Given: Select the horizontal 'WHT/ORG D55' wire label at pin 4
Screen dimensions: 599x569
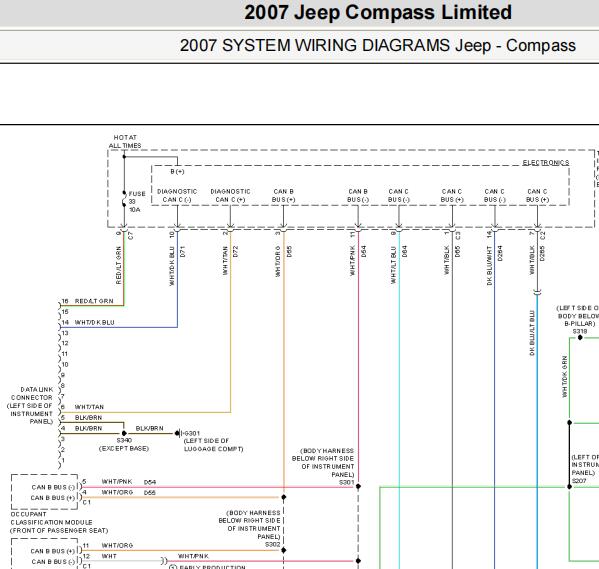Looking at the screenshot, I should pyautogui.click(x=129, y=493).
